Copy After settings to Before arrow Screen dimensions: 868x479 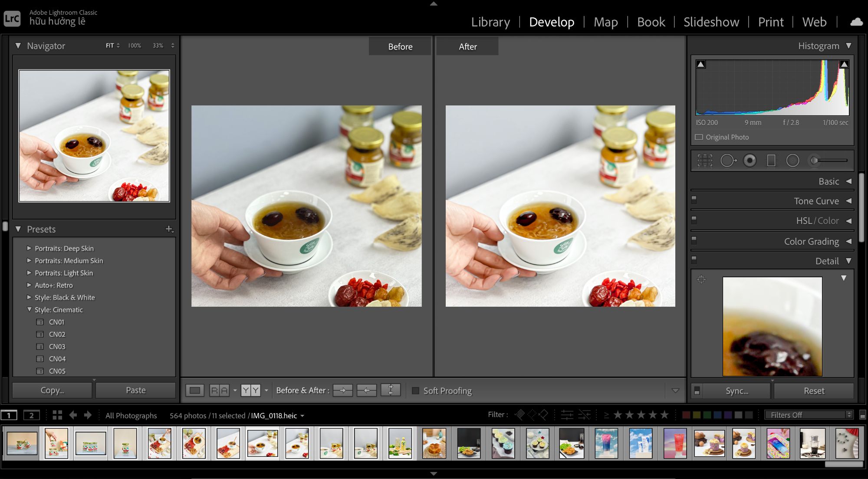[367, 390]
